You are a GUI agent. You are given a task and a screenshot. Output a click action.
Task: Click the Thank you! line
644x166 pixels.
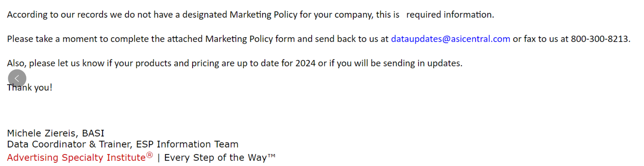point(30,87)
